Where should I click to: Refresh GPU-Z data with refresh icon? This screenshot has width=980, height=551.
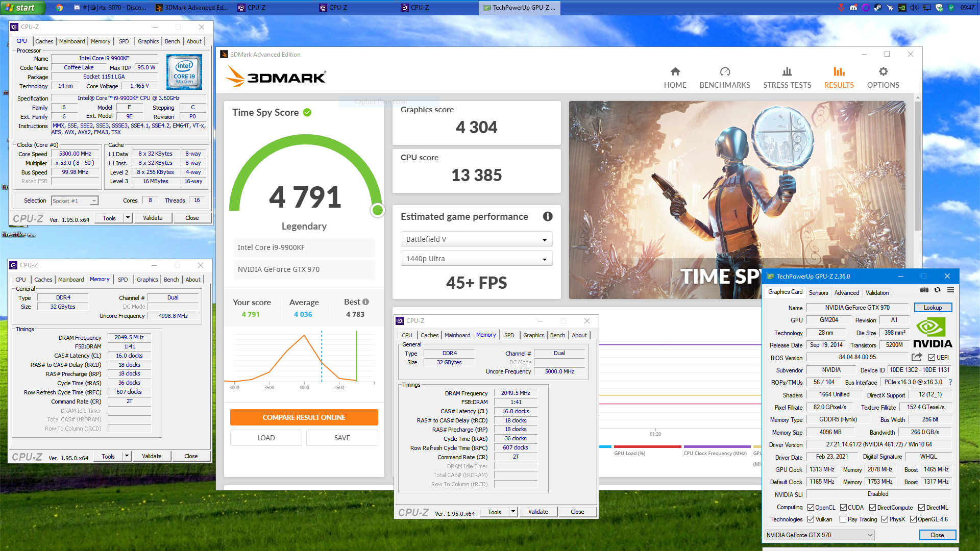coord(937,290)
